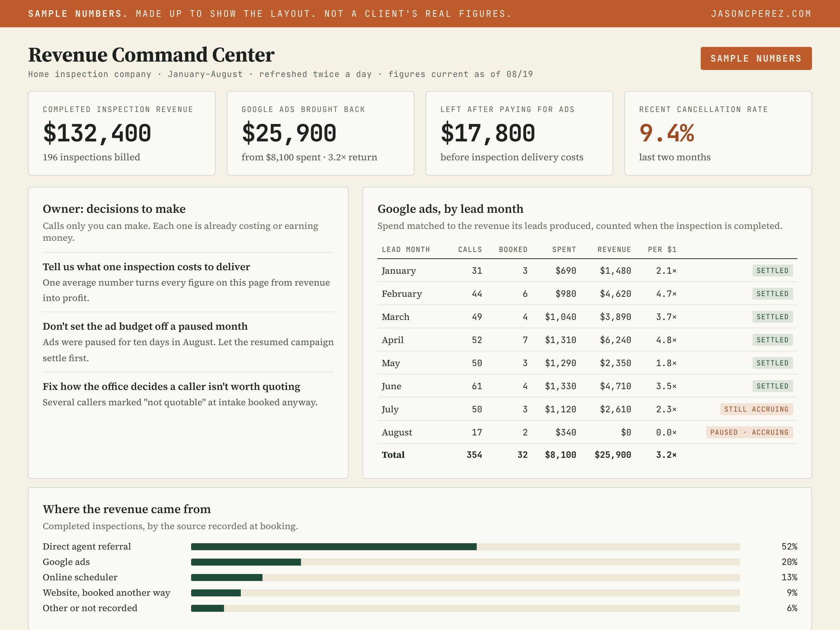Screen dimensions: 840x630
Task: Click the Direct agent referral bar
Action: pyautogui.click(x=465, y=547)
